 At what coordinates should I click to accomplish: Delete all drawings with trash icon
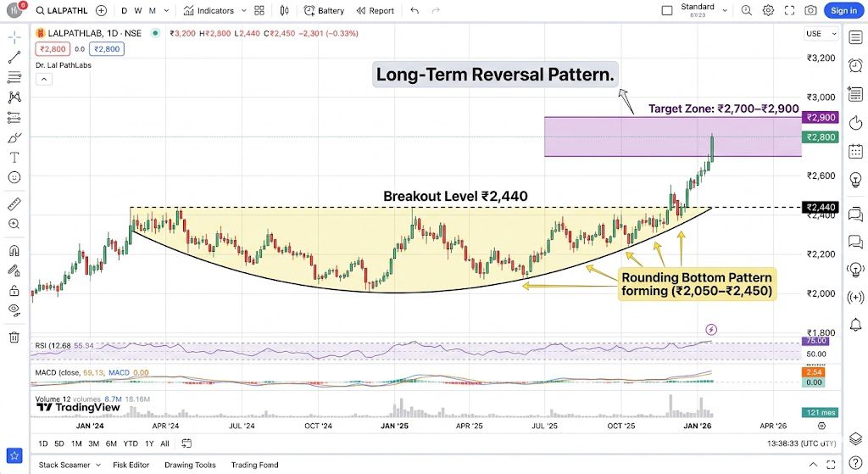point(14,337)
